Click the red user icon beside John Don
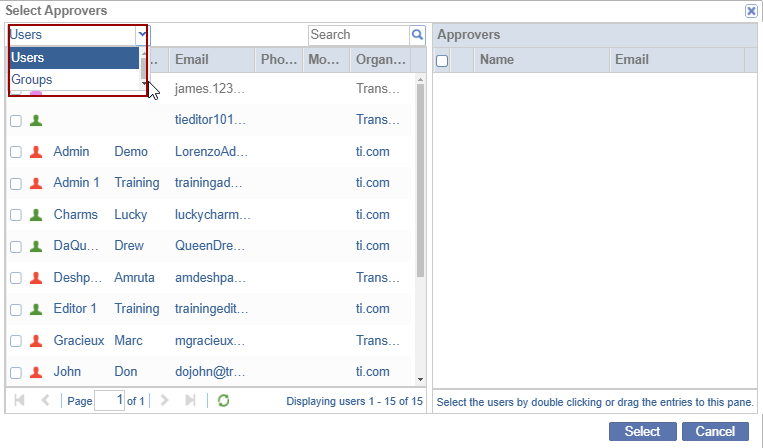This screenshot has width=763, height=448. pyautogui.click(x=36, y=372)
